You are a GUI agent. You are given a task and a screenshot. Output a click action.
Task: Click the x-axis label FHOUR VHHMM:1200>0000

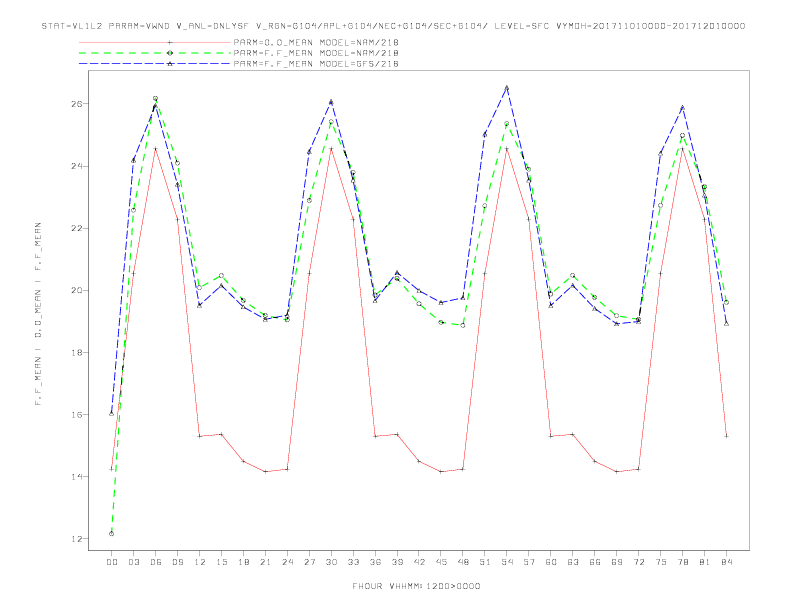[416, 586]
